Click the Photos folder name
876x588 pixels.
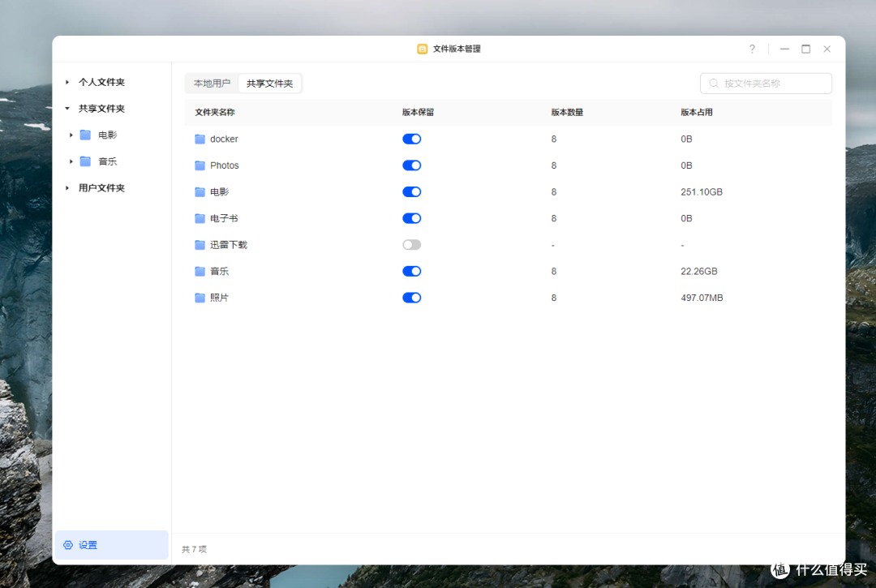pyautogui.click(x=225, y=165)
